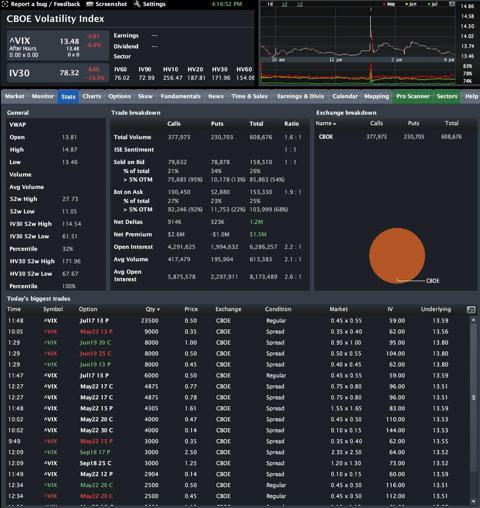Click the CBOE row in Exchange breakdown
480x508 pixels.
pos(395,137)
